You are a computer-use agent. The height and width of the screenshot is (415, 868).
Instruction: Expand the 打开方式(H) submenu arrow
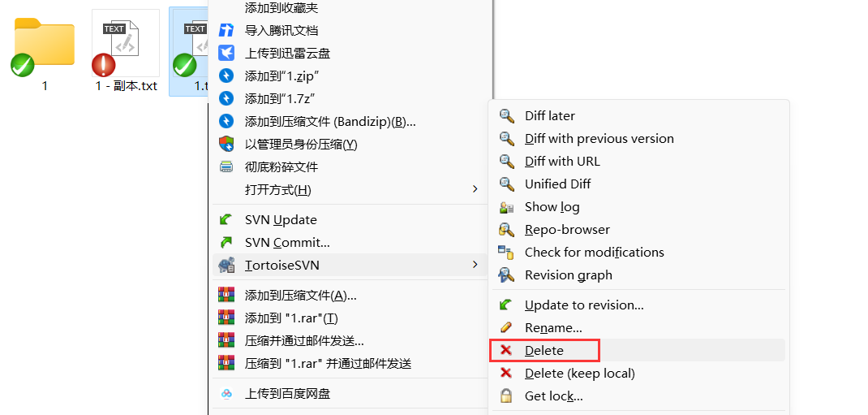click(475, 189)
